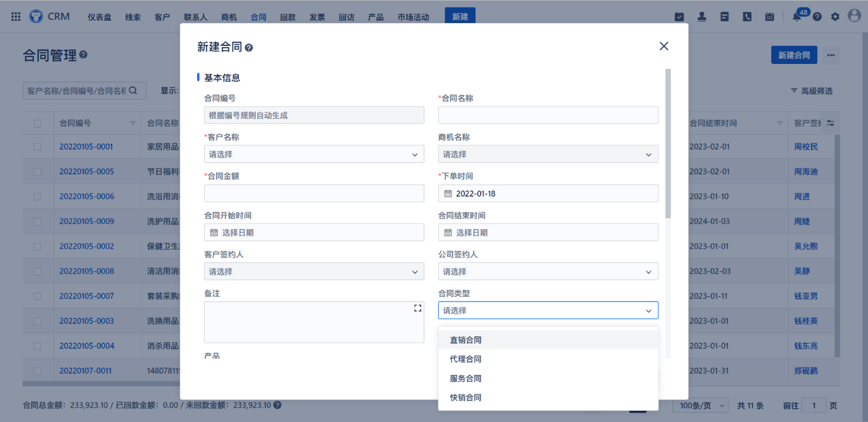The height and width of the screenshot is (422, 868).
Task: Choose 服务合同 from list
Action: click(548, 379)
